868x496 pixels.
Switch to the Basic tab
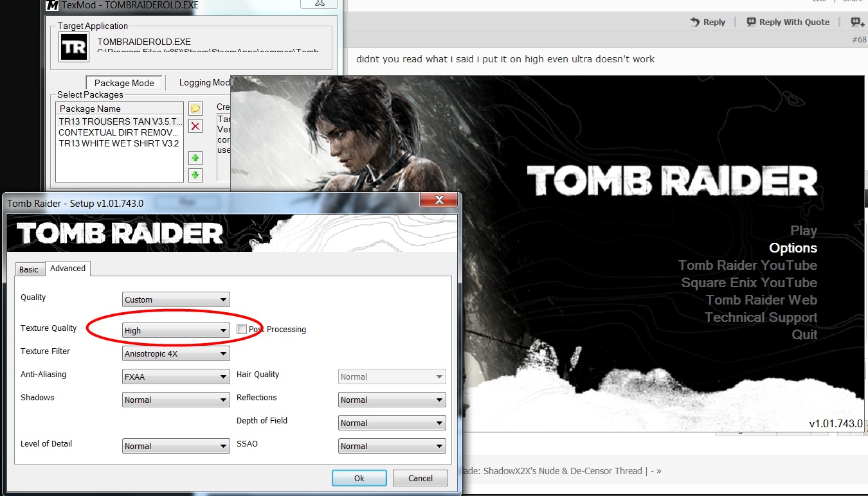tap(29, 269)
